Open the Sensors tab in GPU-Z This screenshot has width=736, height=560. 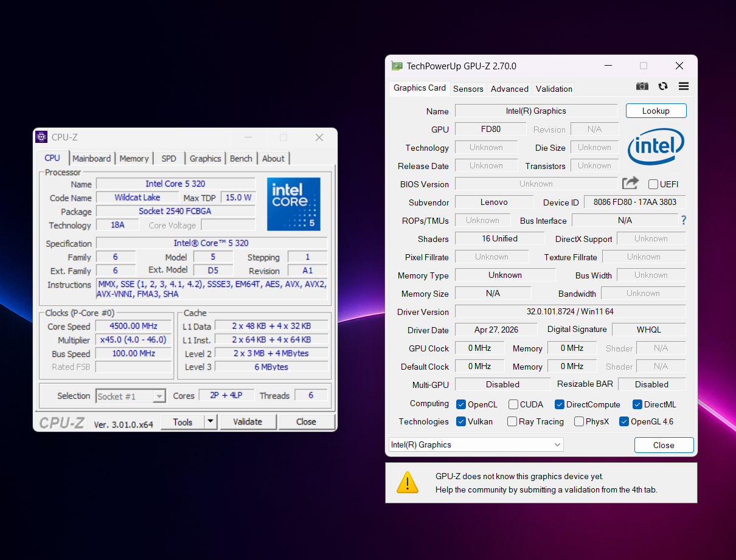tap(468, 89)
